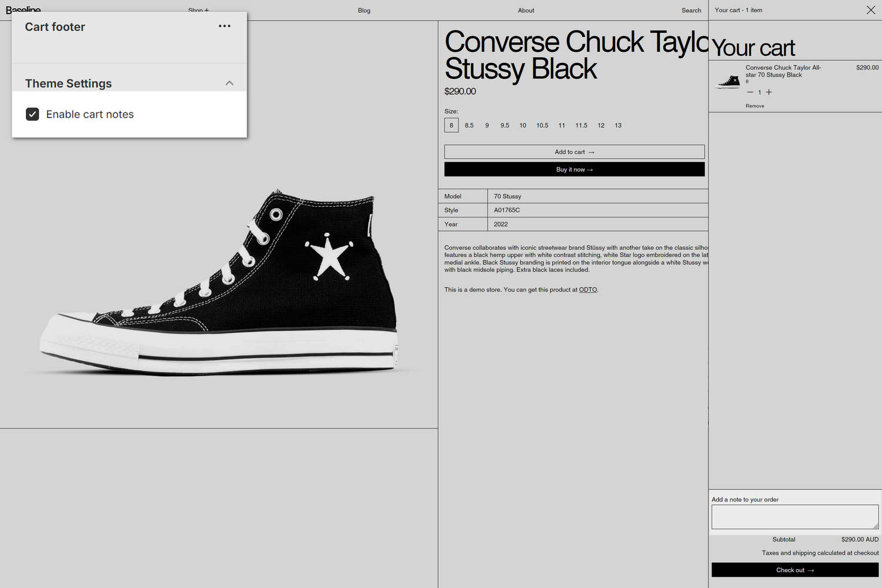Increase cart item quantity with plus
This screenshot has height=588, width=882.
pyautogui.click(x=769, y=92)
